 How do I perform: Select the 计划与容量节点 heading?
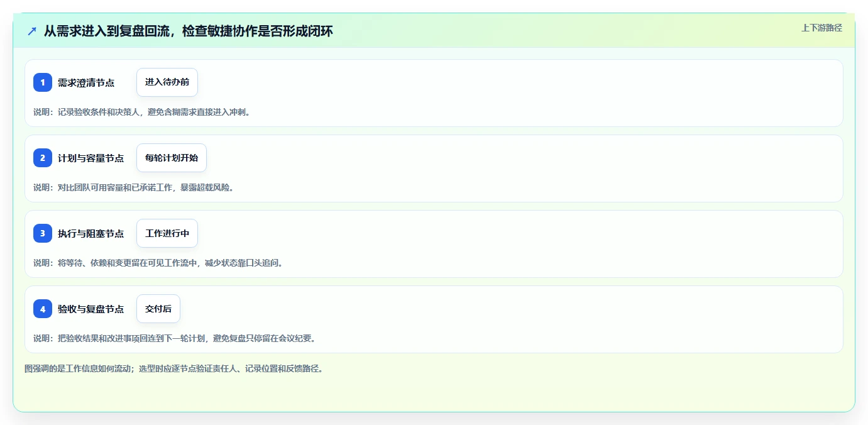(x=91, y=158)
